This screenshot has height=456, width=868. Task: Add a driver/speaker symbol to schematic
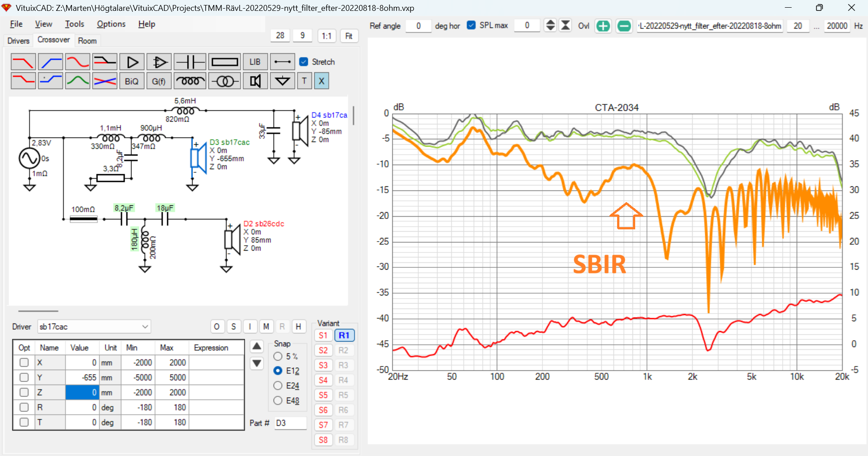pos(255,81)
